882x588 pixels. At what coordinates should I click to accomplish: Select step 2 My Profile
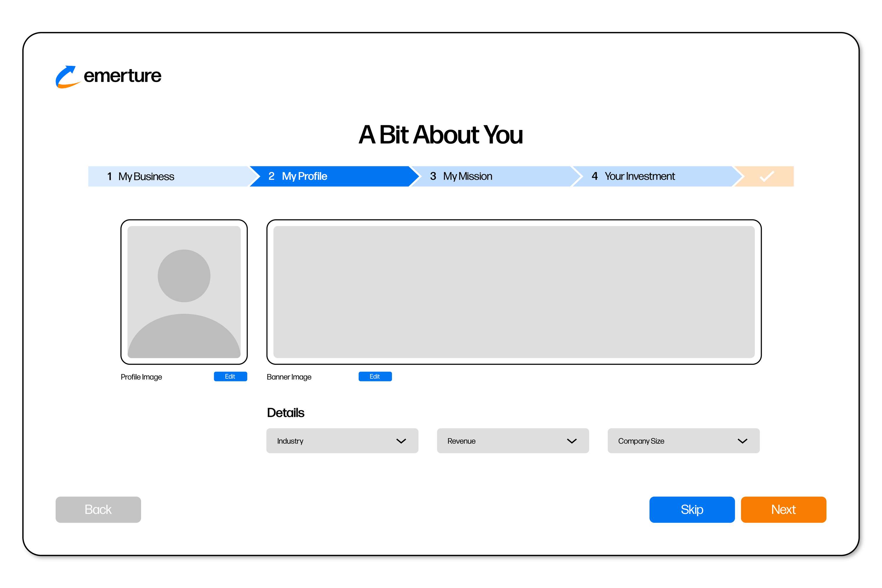(x=334, y=176)
